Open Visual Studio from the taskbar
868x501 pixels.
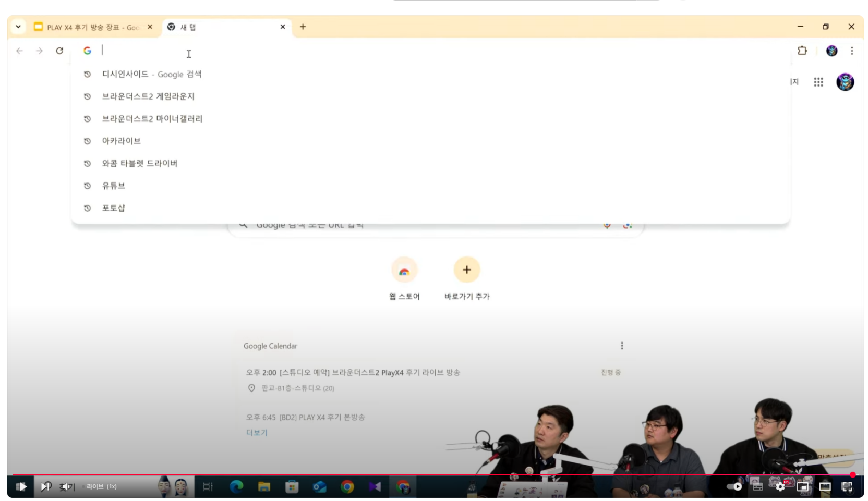375,486
